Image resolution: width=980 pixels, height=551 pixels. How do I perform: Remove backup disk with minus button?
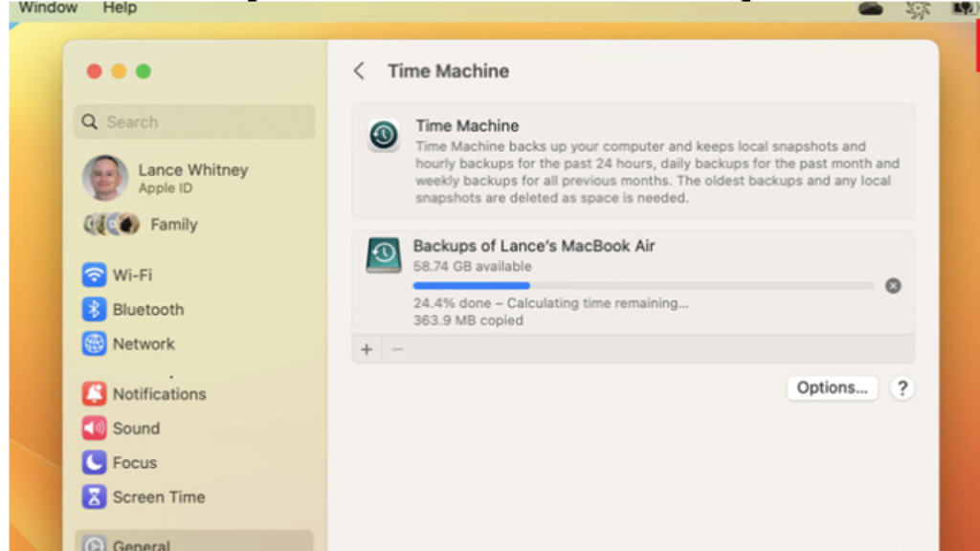click(x=397, y=349)
